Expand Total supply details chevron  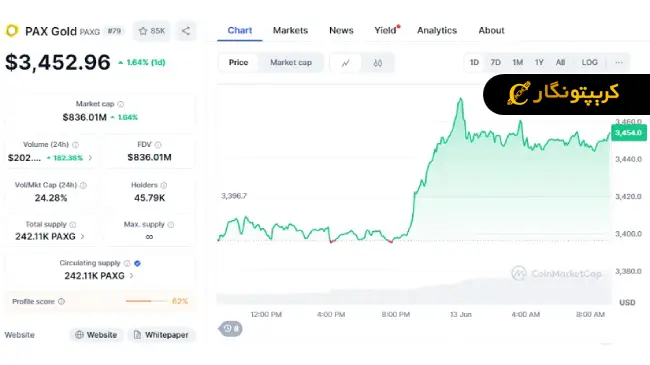click(x=82, y=236)
